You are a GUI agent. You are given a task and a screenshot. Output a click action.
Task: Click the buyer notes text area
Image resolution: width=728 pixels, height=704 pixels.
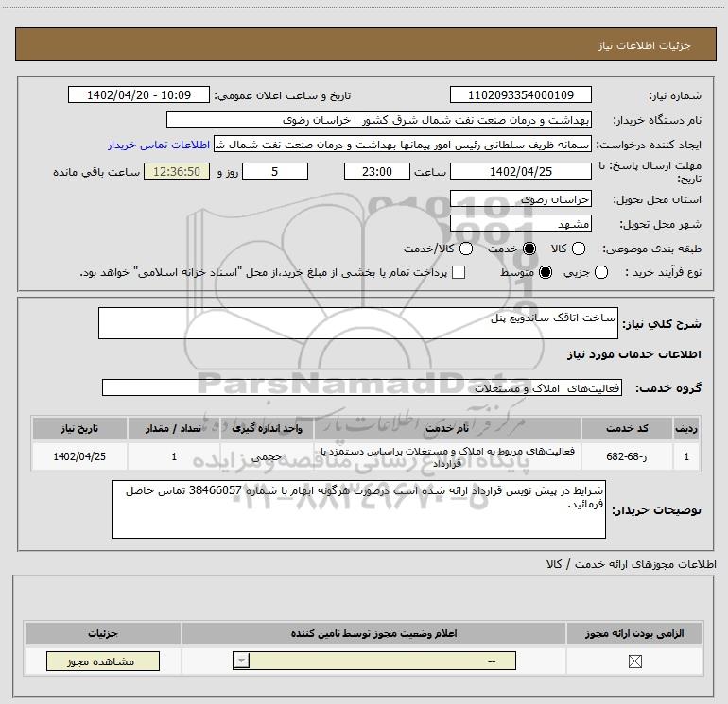tap(358, 509)
